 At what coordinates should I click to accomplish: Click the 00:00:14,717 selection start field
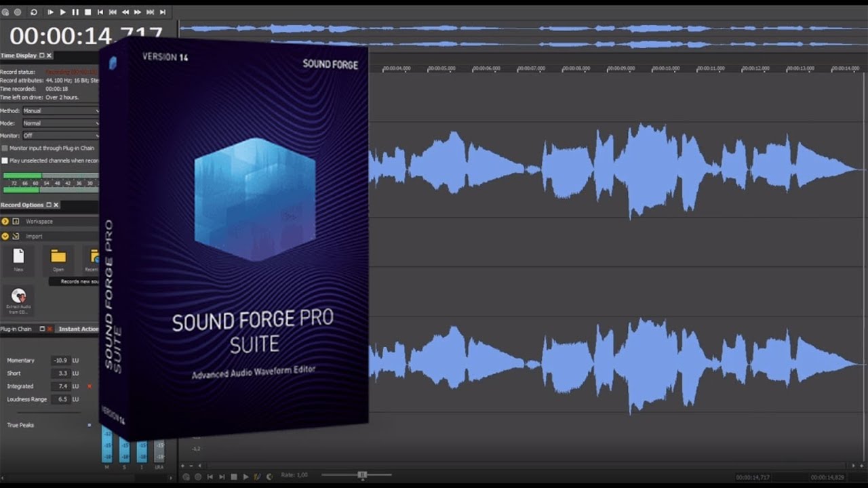[754, 477]
